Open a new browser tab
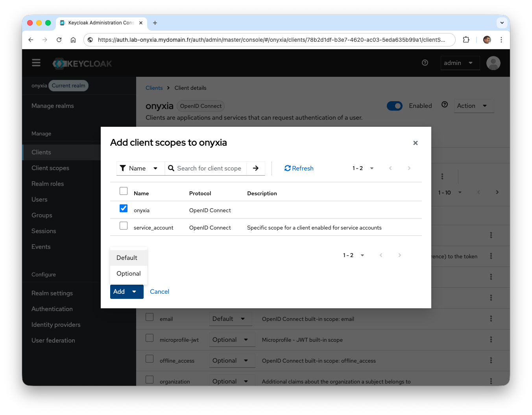Viewport: 532px width, 415px height. pyautogui.click(x=155, y=23)
